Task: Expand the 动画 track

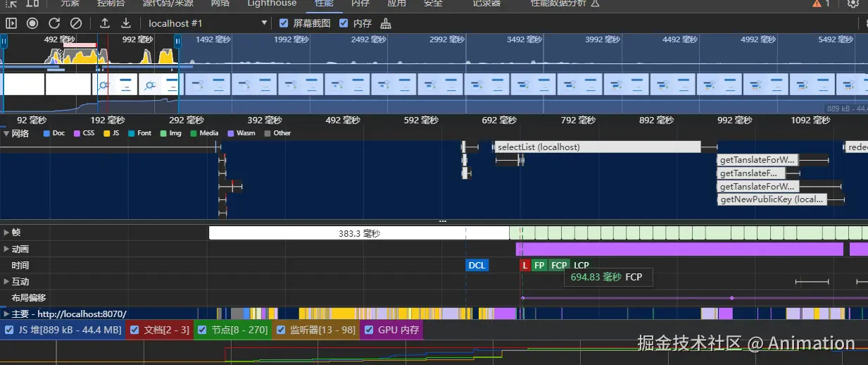Action: (6, 249)
